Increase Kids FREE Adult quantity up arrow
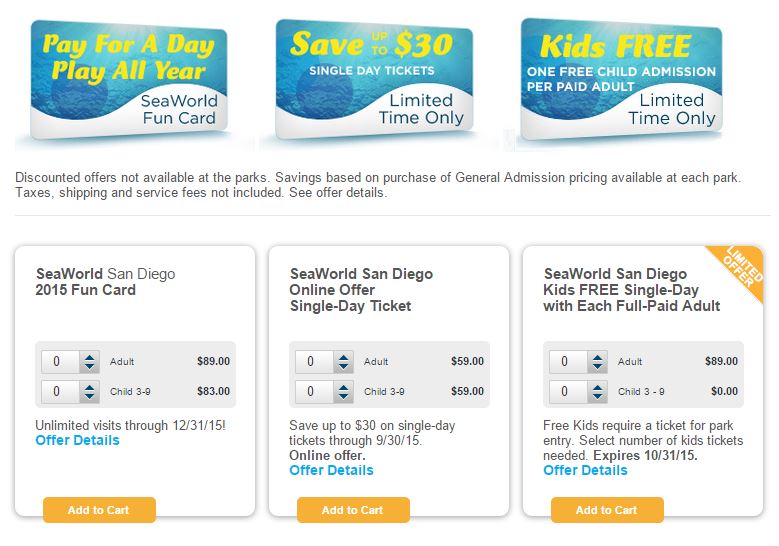Screen dimensions: 779x546 (x=597, y=357)
